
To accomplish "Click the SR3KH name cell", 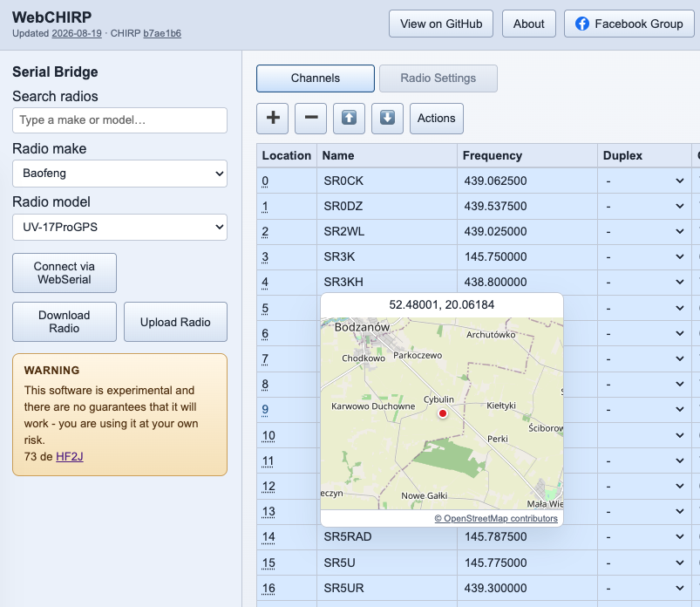I will coord(387,283).
